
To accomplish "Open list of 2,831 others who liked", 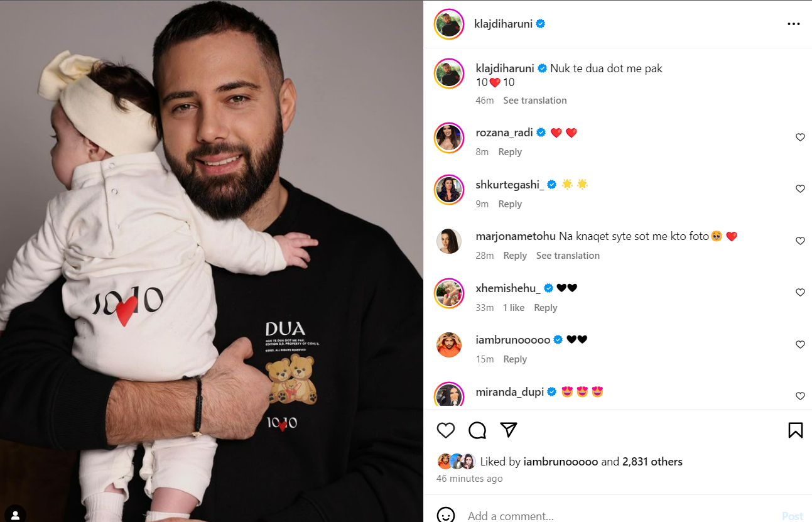I will pyautogui.click(x=652, y=462).
